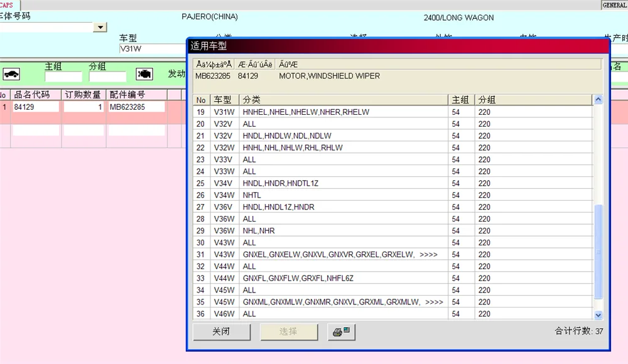628x364 pixels.
Task: Click the 配件编号 column header
Action: (x=136, y=95)
